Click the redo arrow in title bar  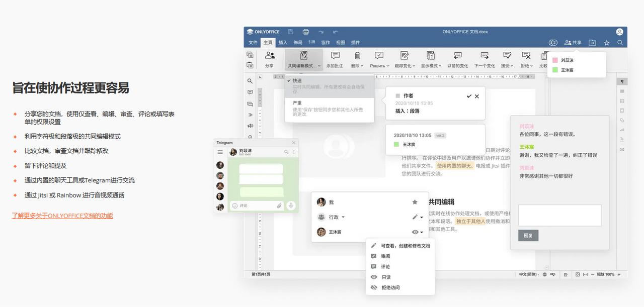320,32
